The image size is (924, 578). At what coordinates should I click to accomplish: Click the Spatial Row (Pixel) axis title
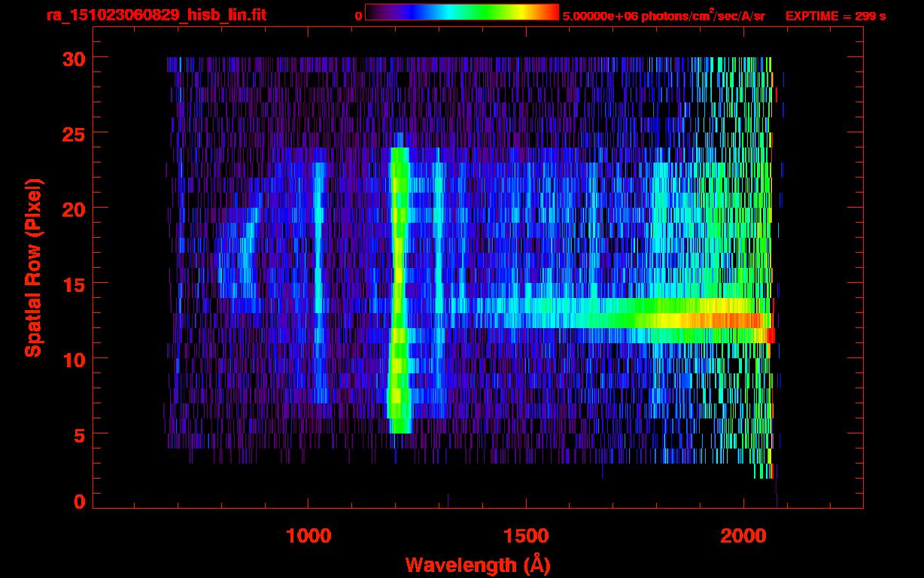[x=32, y=267]
